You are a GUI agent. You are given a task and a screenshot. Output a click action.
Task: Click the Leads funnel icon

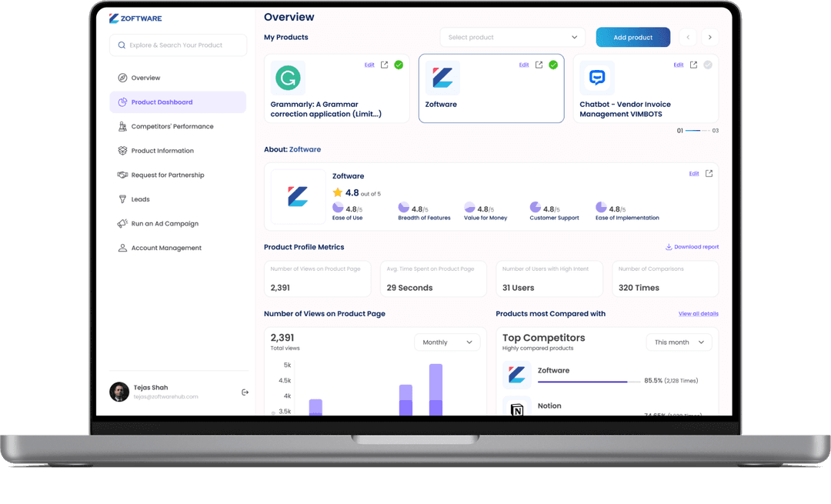[122, 199]
